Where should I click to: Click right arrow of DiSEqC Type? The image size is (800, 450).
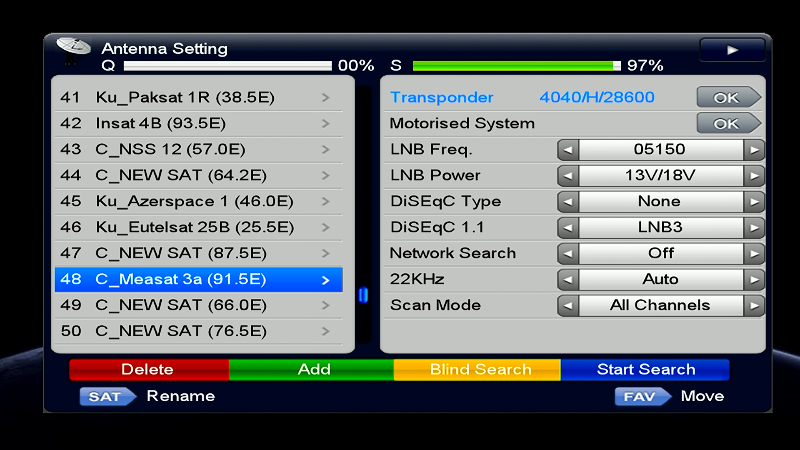click(754, 202)
